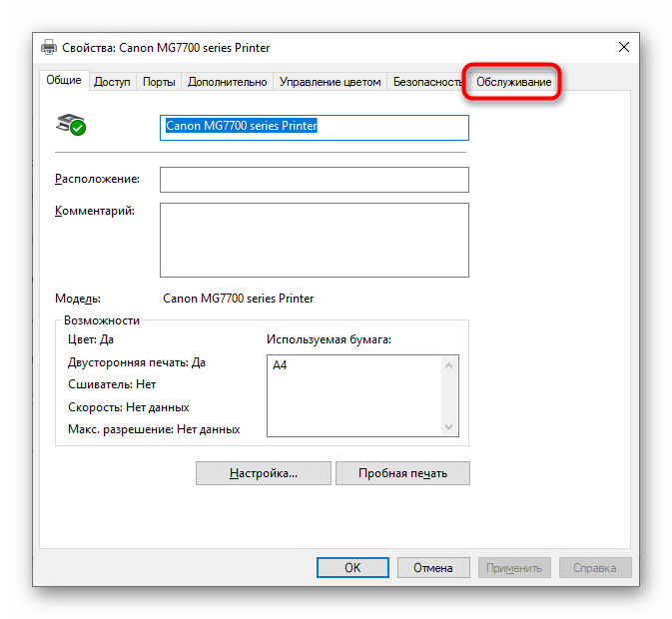Click inside the Комментарий text area
Screen dimensions: 672x619
tap(314, 240)
